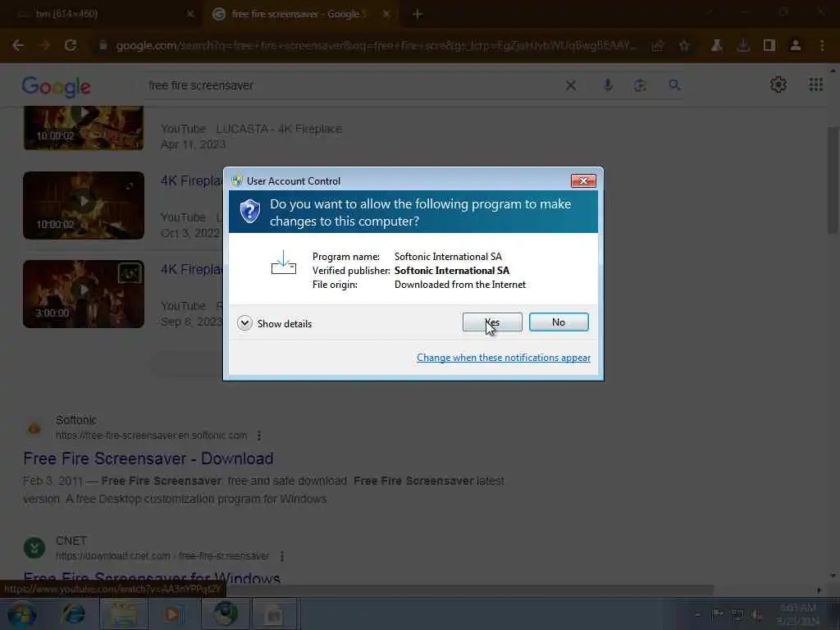Image resolution: width=840 pixels, height=630 pixels.
Task: Open 'Free Fire Screensaver for Windows' CNET result
Action: (x=152, y=578)
